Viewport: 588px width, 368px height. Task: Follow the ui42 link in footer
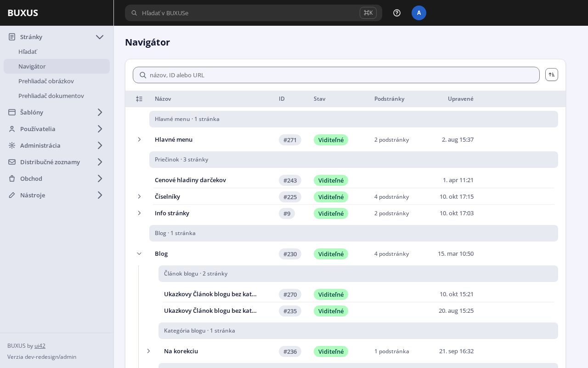[x=40, y=346]
